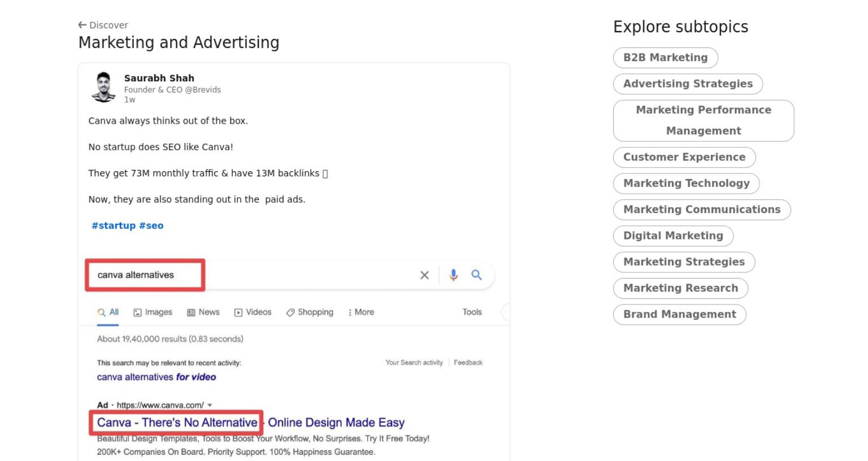Open Your Search activity link
Screen dimensions: 868x461
point(414,363)
